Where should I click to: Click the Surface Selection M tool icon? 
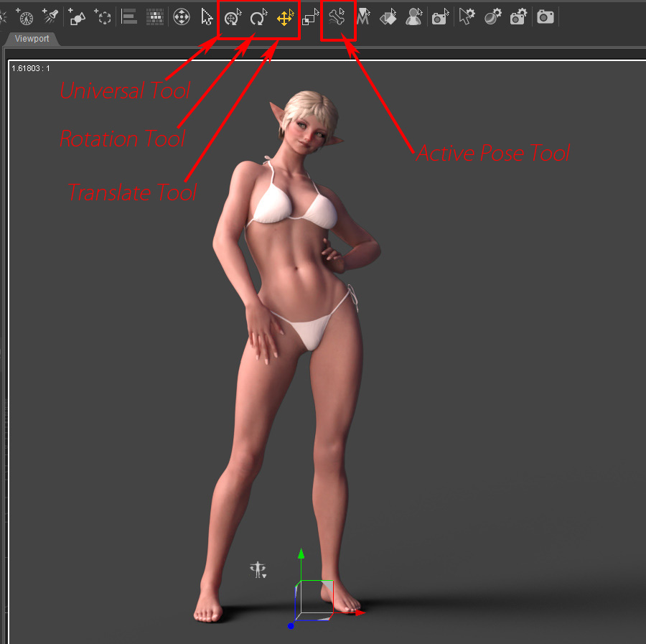tap(363, 17)
